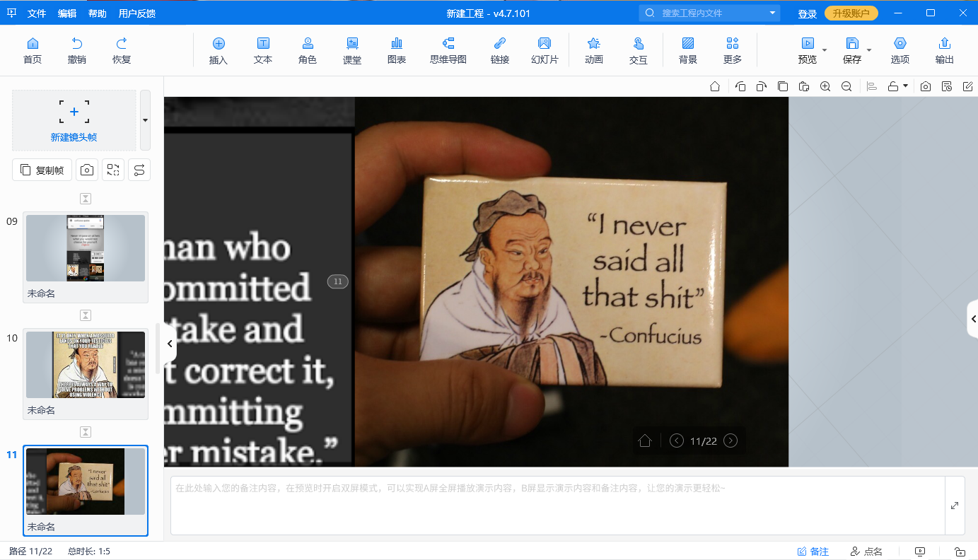Click the paste icon in the canvas toolbar
The height and width of the screenshot is (560, 978).
(804, 86)
